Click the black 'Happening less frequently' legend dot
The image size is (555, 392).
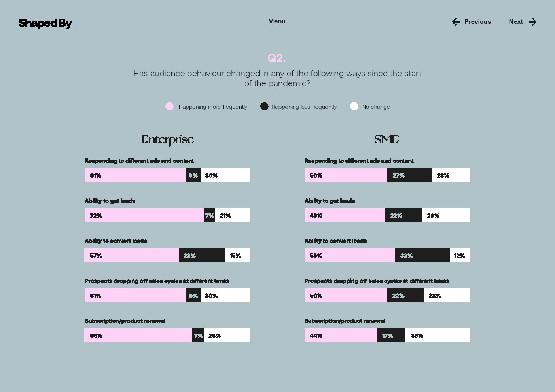tap(264, 106)
